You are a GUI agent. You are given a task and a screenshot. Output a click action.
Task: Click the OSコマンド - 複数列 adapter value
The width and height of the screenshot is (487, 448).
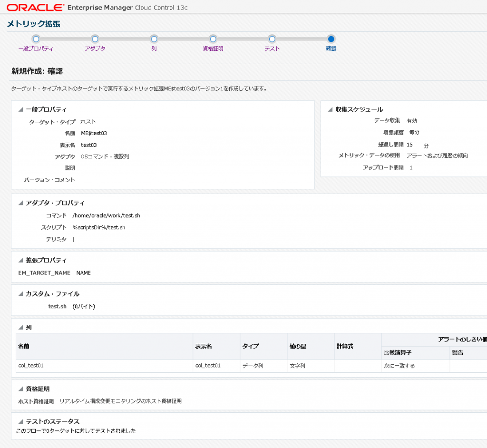pos(105,156)
